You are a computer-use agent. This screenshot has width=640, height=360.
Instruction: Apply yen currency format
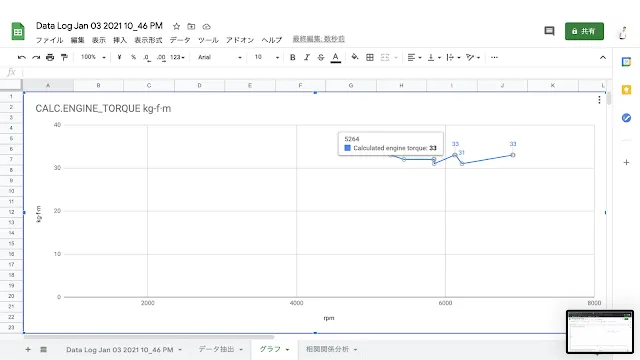119,58
